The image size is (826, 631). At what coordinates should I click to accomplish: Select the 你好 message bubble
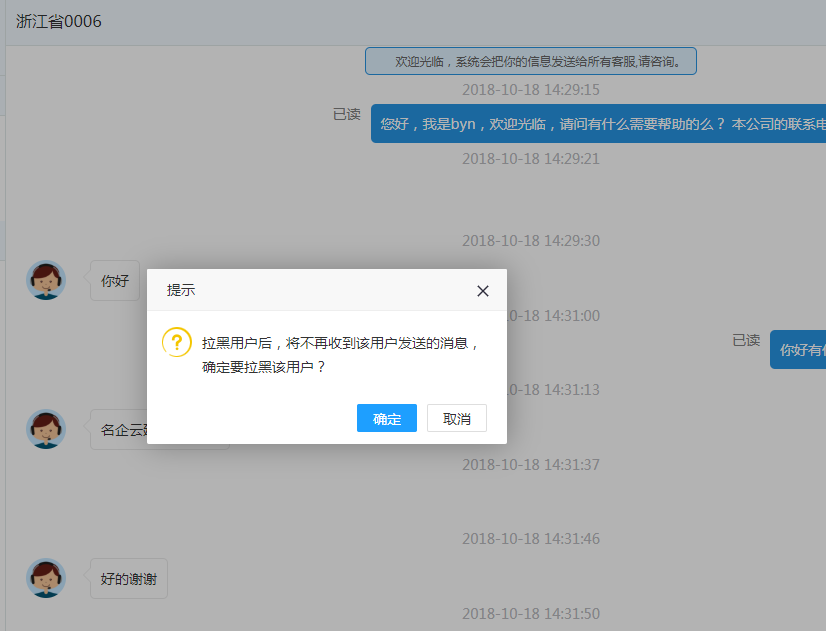115,281
